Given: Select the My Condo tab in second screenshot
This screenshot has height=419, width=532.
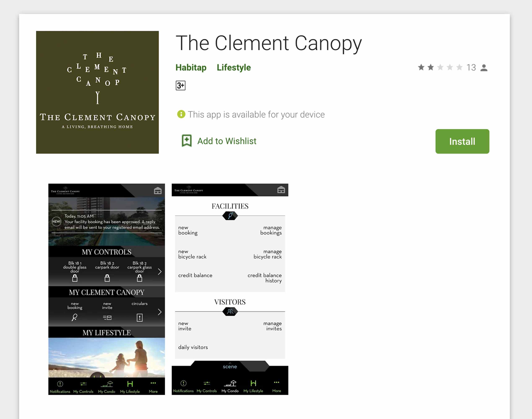Looking at the screenshot, I should [230, 386].
